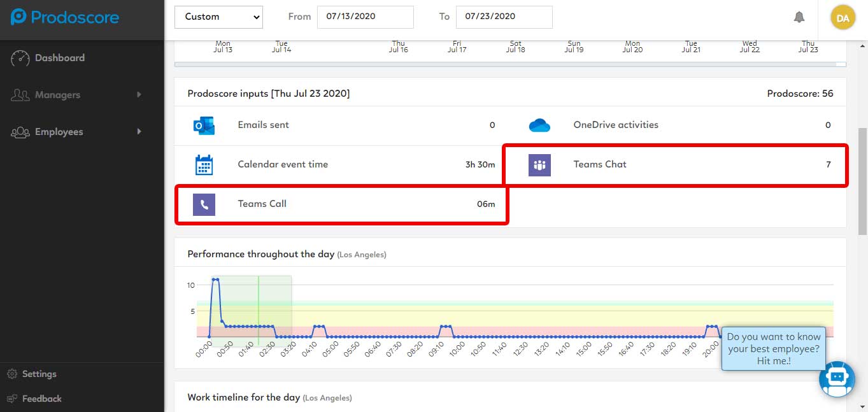The image size is (868, 412).
Task: Click the peak data point in performance chart
Action: click(215, 280)
